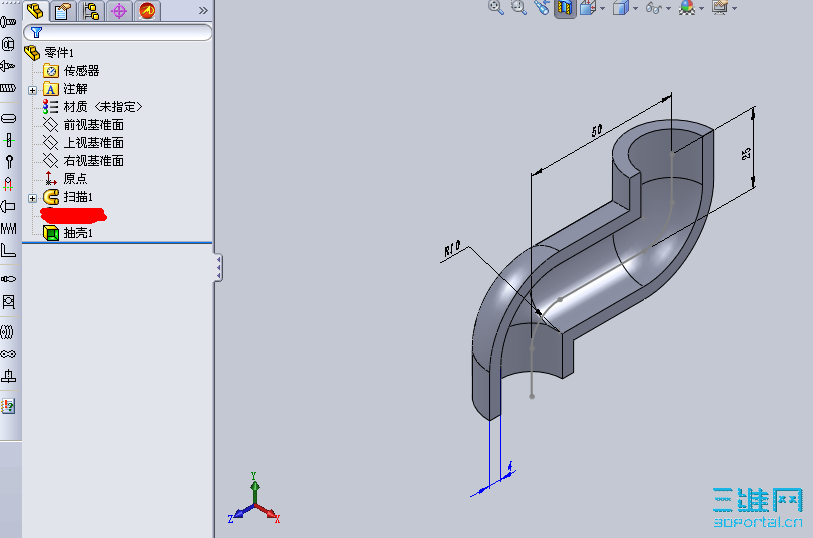The height and width of the screenshot is (538, 813).
Task: Select the 注解 annotations folder
Action: [65, 89]
